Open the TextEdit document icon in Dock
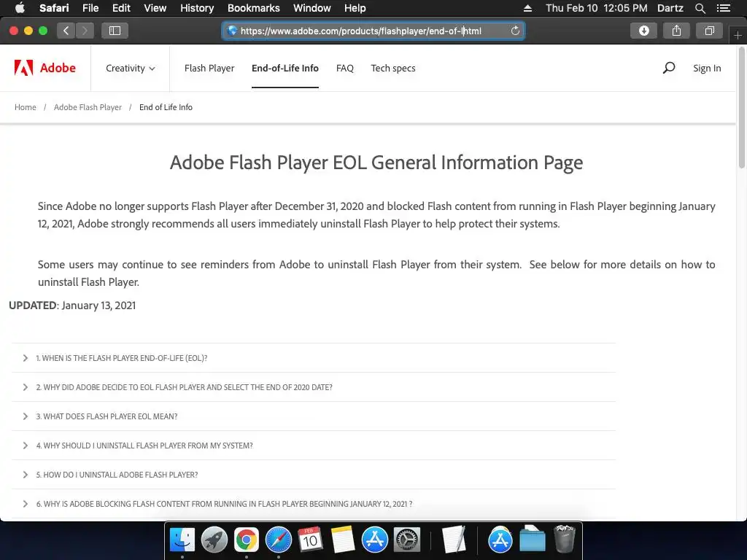Image resolution: width=747 pixels, height=560 pixels. pyautogui.click(x=453, y=540)
